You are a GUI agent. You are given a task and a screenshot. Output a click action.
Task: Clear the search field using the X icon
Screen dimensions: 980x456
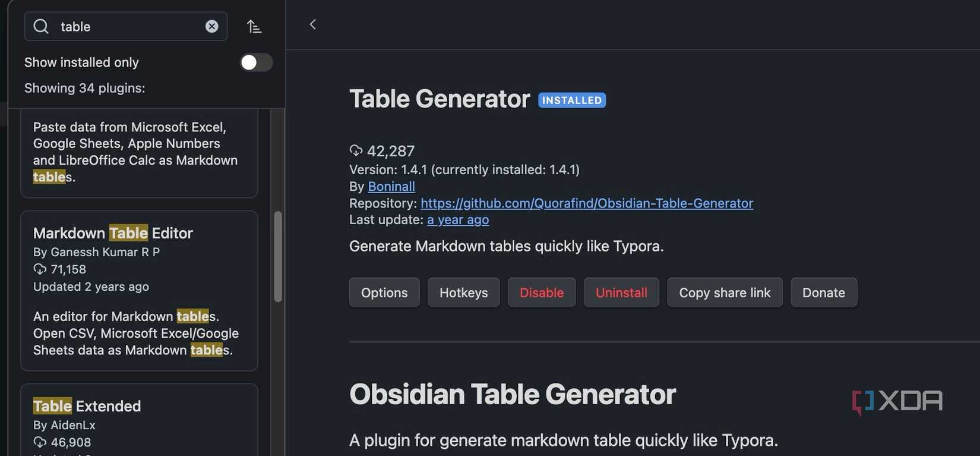point(211,26)
